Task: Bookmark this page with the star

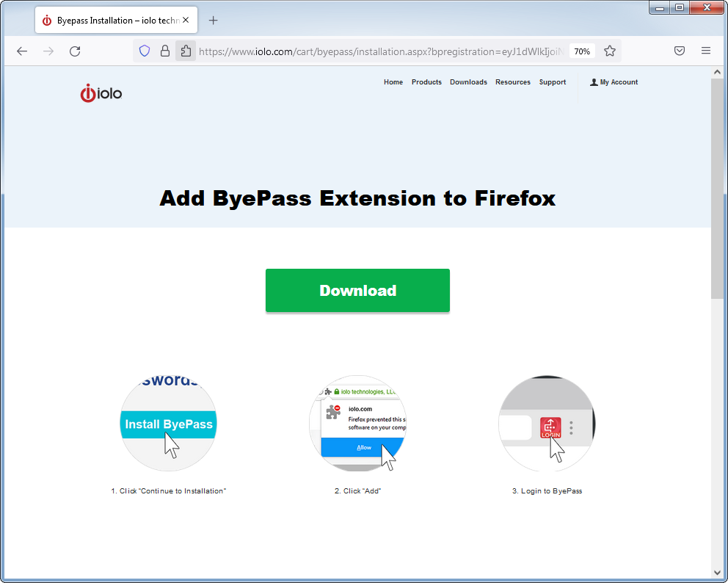Action: (610, 51)
